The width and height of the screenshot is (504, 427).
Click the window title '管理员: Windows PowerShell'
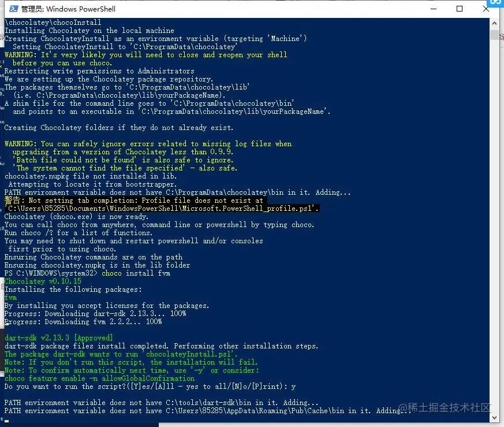coord(68,9)
